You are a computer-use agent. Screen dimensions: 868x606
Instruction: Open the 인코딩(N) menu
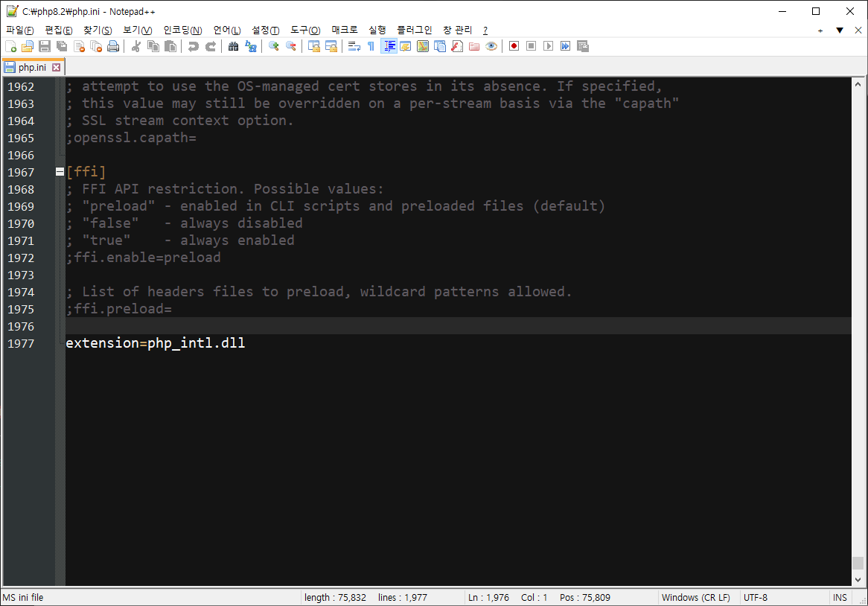[x=182, y=30]
